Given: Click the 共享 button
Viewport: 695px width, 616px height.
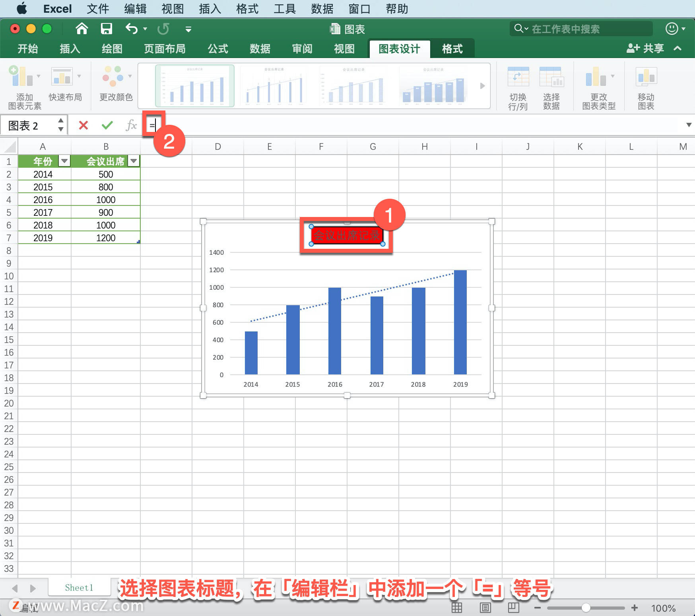Looking at the screenshot, I should click(x=645, y=48).
